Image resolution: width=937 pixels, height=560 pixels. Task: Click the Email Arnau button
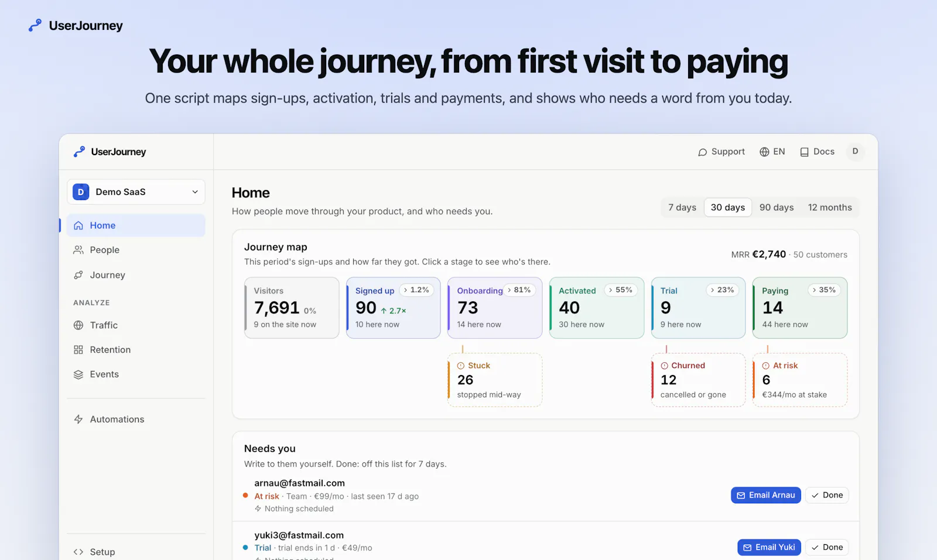coord(766,496)
